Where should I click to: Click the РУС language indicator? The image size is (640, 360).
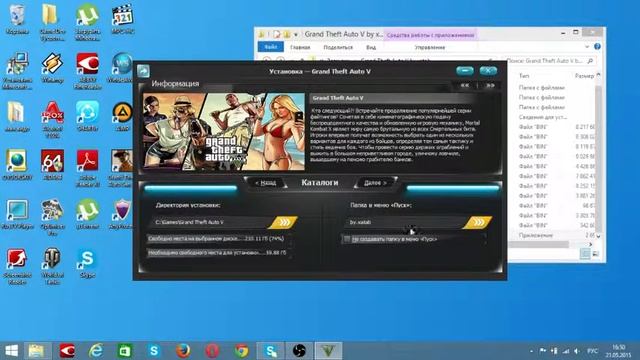click(592, 351)
